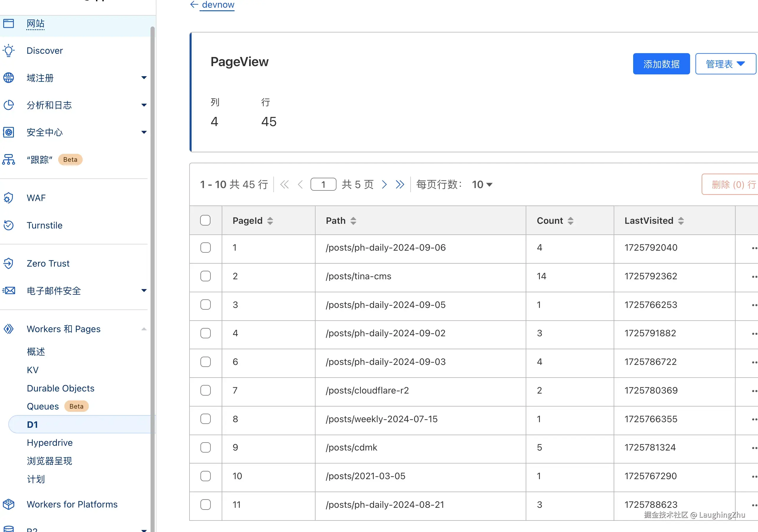
Task: Click Workers for Platforms cube icon
Action: click(x=9, y=504)
